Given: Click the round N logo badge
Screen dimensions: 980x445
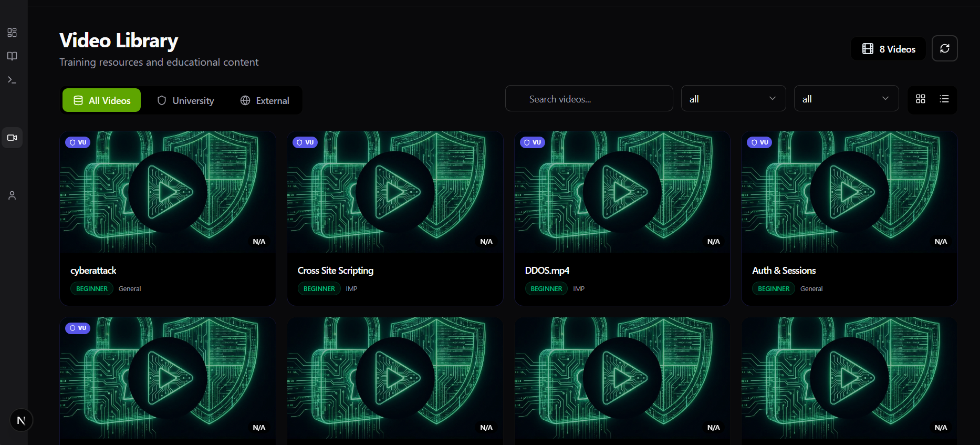Looking at the screenshot, I should (21, 420).
